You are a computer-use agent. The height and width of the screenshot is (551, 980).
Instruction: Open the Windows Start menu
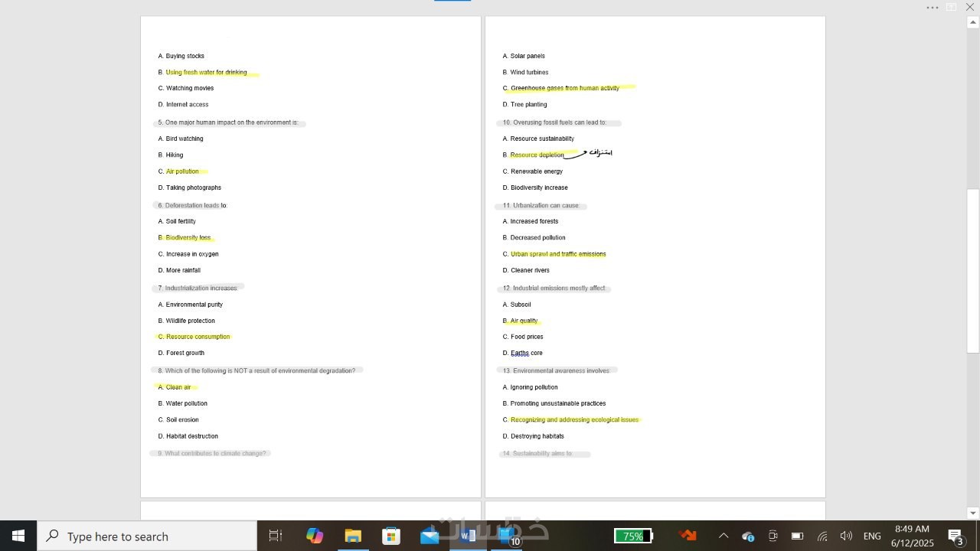point(18,536)
